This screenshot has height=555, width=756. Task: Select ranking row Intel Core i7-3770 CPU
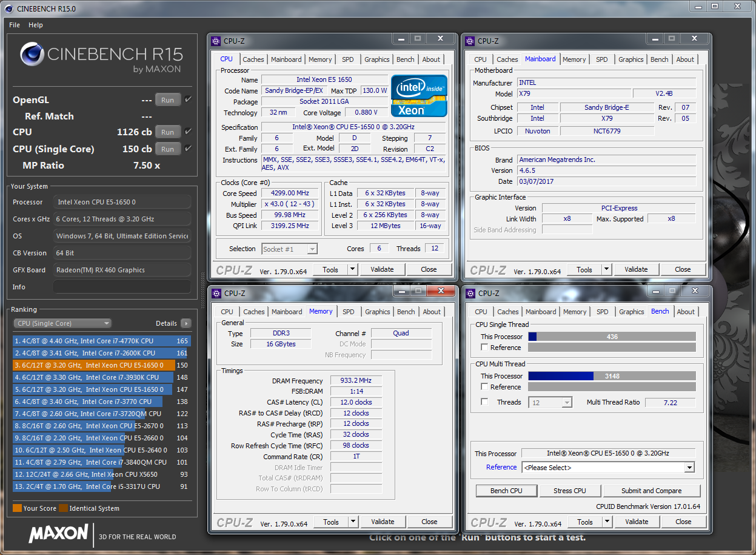point(102,402)
